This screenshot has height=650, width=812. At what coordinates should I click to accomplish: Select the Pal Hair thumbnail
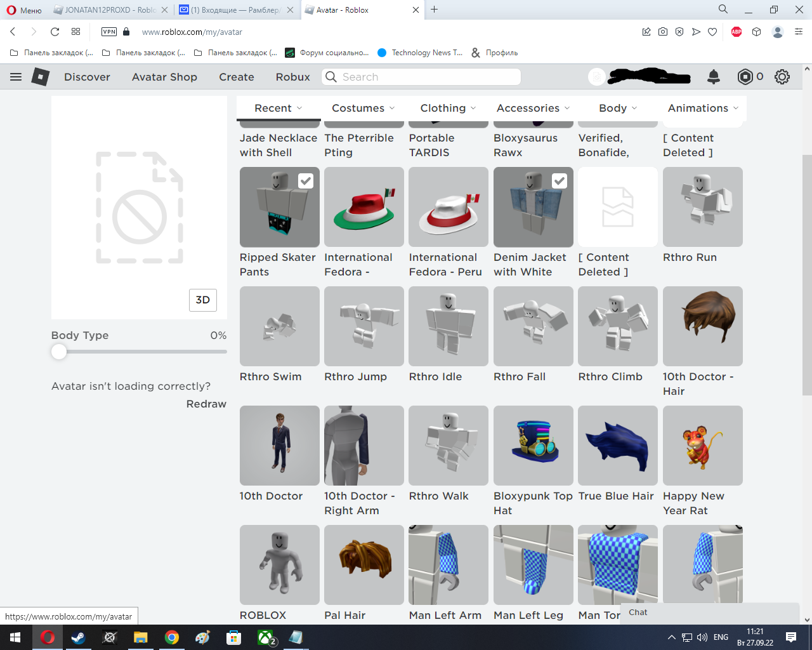tap(364, 565)
